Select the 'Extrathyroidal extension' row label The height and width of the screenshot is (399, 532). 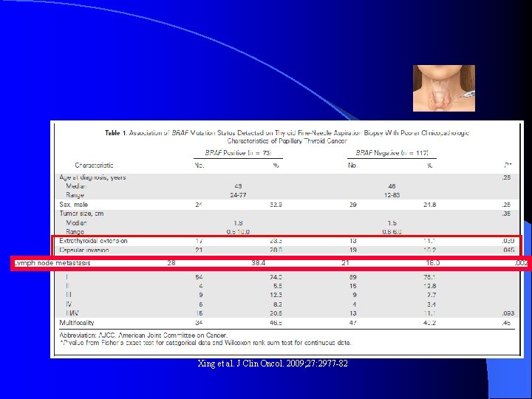click(x=93, y=241)
